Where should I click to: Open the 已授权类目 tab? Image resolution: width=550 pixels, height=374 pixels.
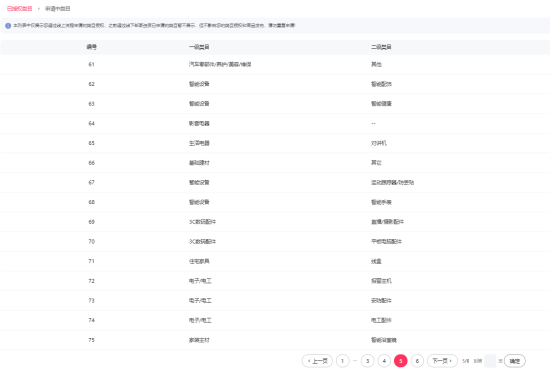[20, 8]
